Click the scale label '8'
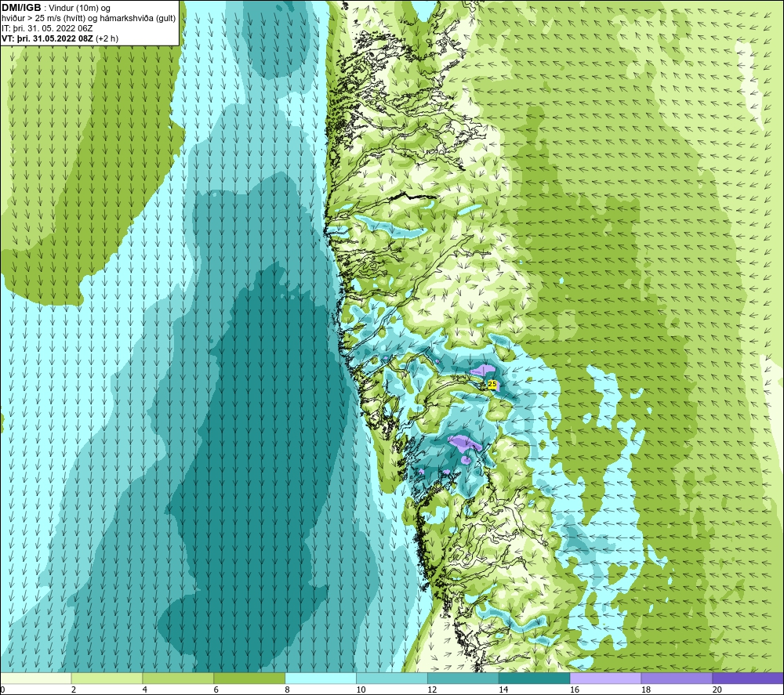The image size is (784, 695). click(287, 690)
